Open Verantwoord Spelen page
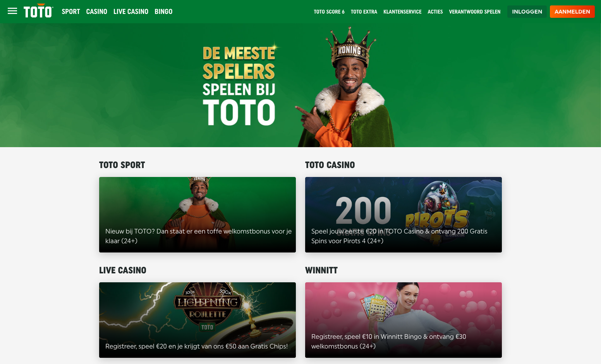This screenshot has height=364, width=601. 475,12
